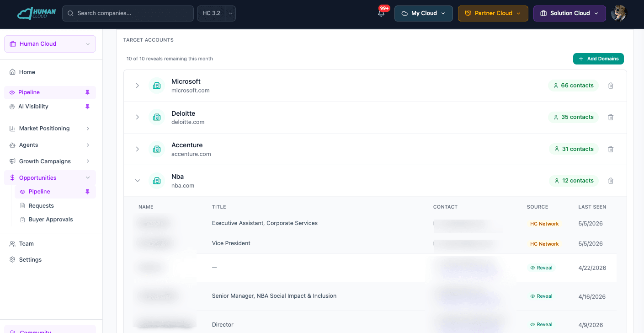Open the top Pipeline sidebar item
This screenshot has height=333, width=644.
tap(50, 92)
